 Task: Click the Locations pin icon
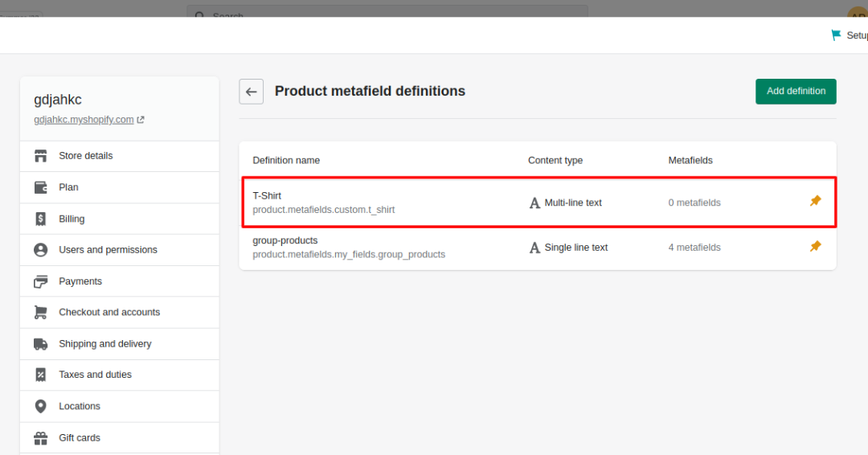[40, 406]
